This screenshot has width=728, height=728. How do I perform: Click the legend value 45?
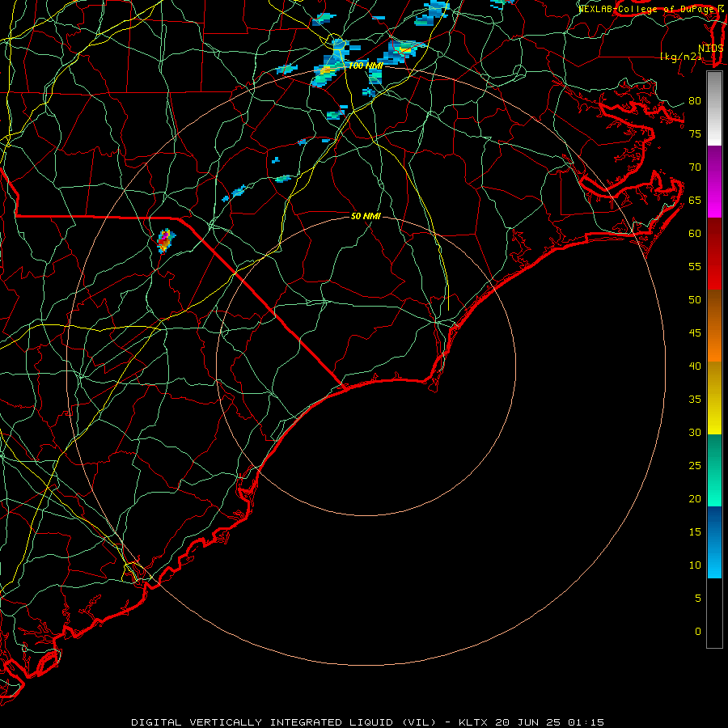695,333
